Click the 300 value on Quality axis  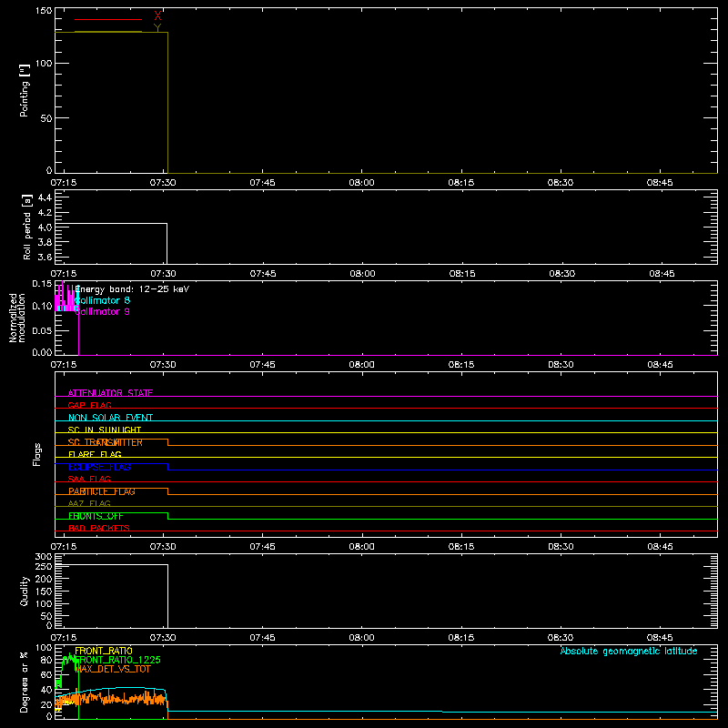(x=44, y=557)
